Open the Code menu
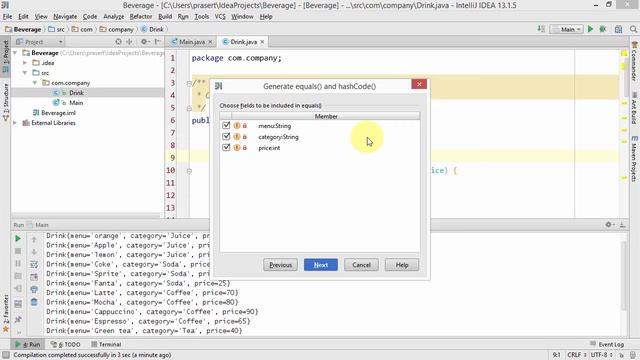Screen dimensions: 640x360 (90, 16)
